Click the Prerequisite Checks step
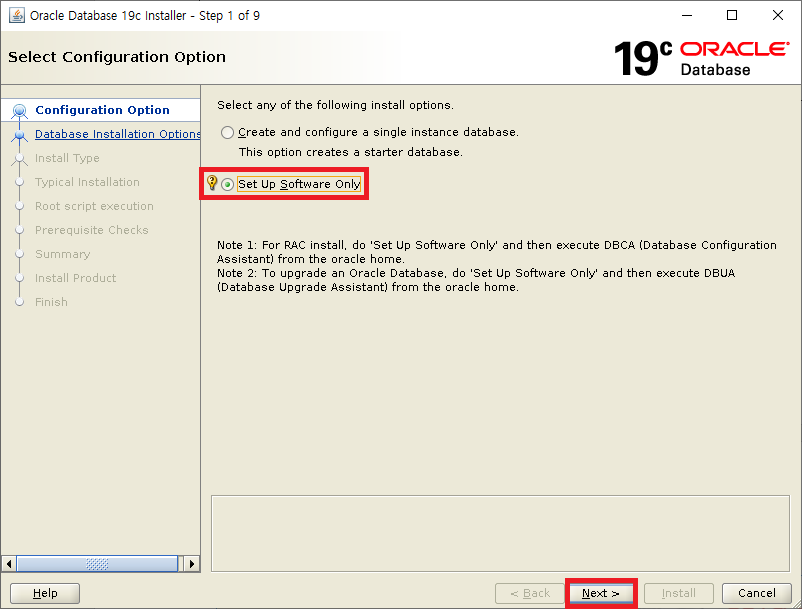Viewport: 802px width, 609px height. coord(92,230)
